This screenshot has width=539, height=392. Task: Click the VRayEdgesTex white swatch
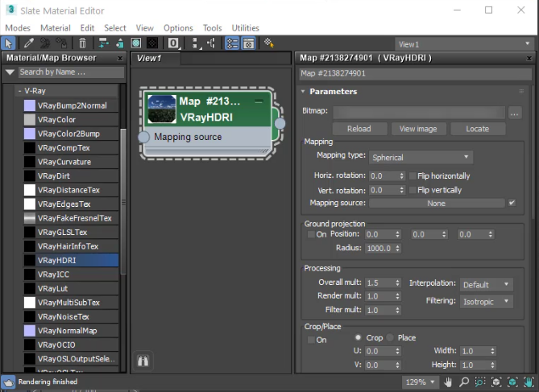[x=30, y=204]
